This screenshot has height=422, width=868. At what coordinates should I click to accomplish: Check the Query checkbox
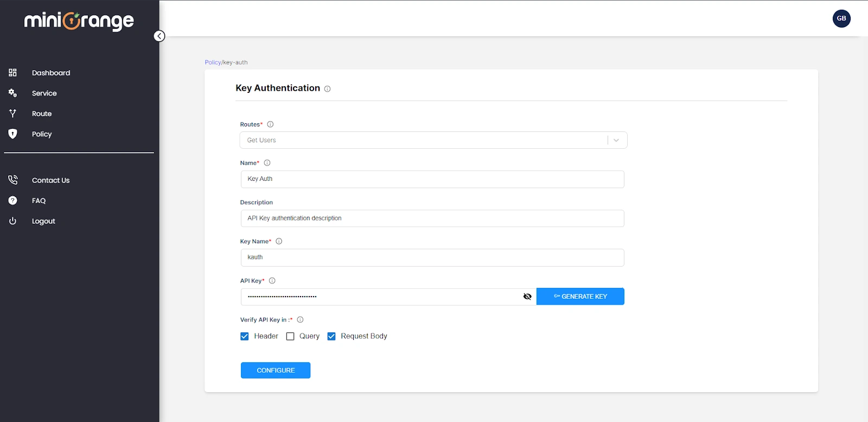(x=290, y=336)
